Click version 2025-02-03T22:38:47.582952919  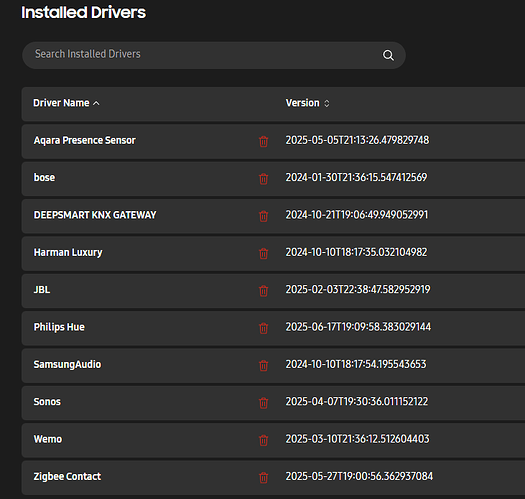358,289
